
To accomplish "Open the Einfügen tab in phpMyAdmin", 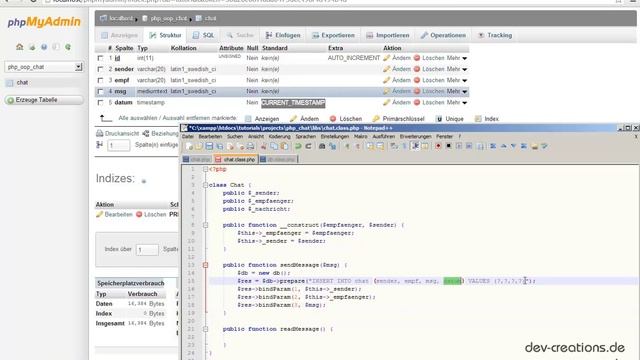I will point(283,35).
